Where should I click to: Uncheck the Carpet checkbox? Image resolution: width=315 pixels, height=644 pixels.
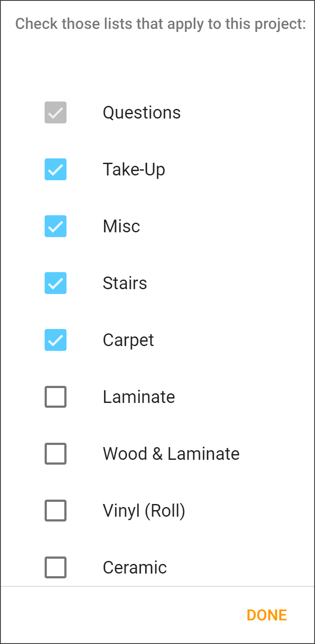55,340
